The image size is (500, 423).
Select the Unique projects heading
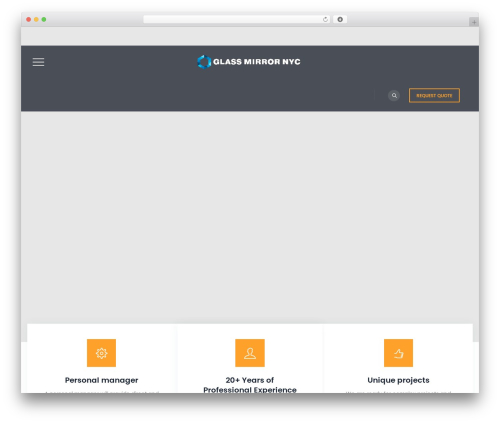(398, 380)
